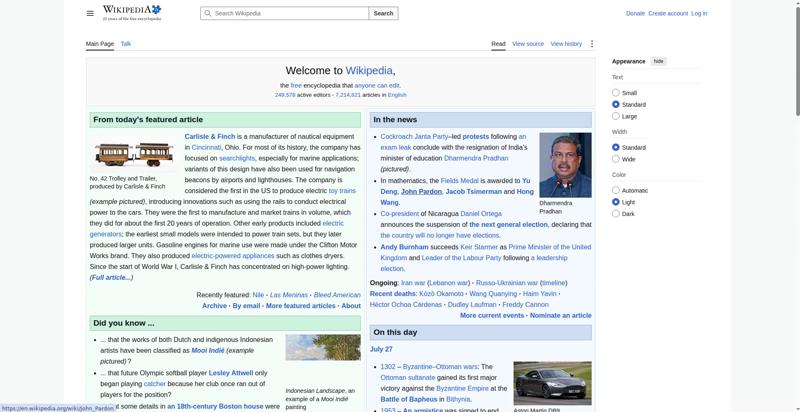Screen dimensions: 800x412
Task: Open the featured article Archive link
Action: 214,306
